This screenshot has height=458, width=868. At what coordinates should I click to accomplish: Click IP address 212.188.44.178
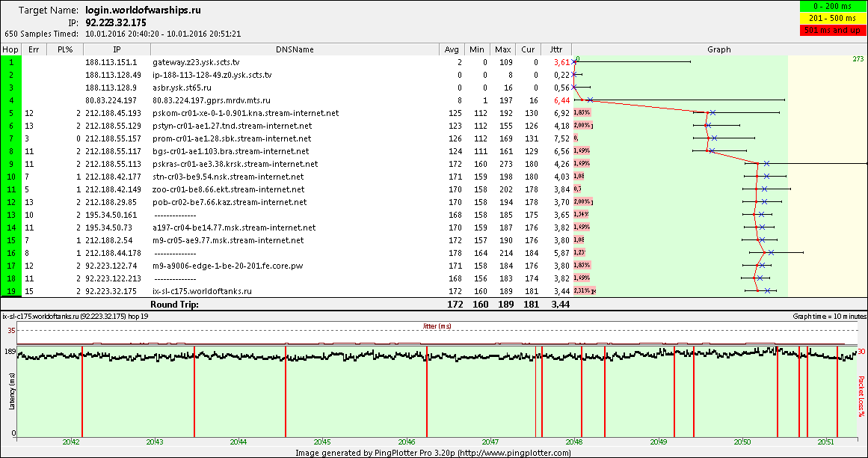point(113,253)
